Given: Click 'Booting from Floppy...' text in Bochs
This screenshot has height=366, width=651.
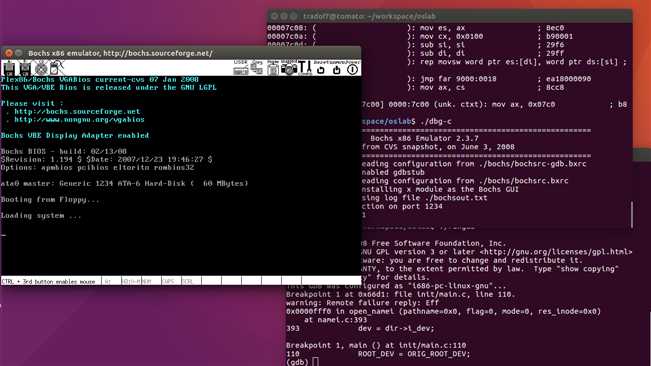Looking at the screenshot, I should (50, 200).
